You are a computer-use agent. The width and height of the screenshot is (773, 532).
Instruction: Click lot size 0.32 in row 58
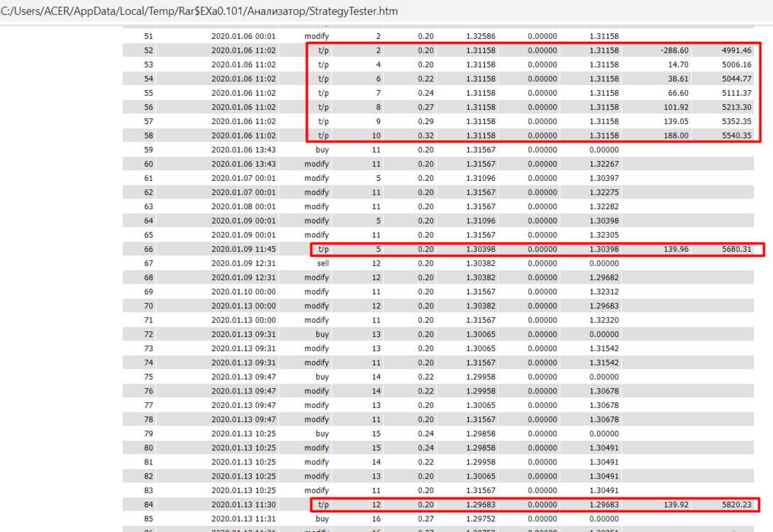(x=426, y=135)
